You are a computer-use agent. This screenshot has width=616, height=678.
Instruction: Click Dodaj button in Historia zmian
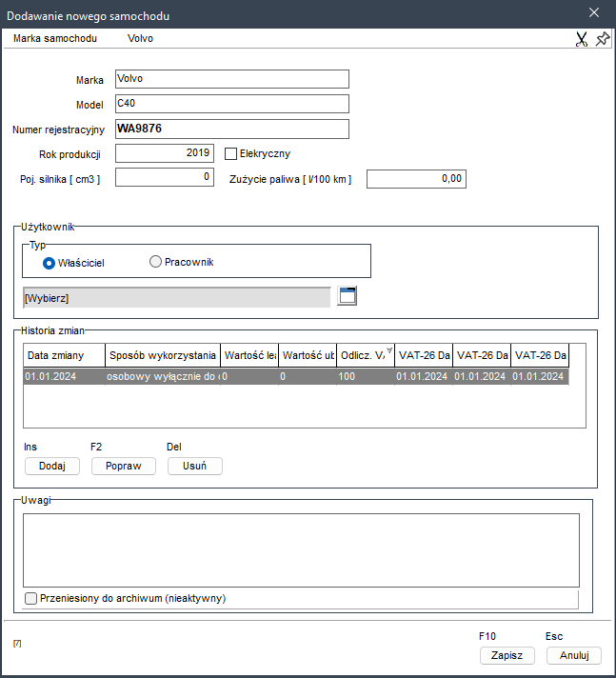click(x=52, y=467)
